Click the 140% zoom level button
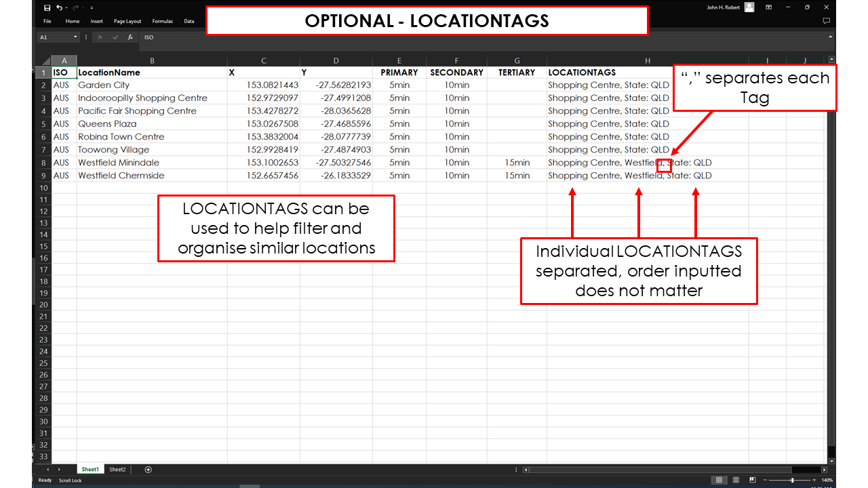Viewport: 868px width, 488px height. [x=827, y=480]
